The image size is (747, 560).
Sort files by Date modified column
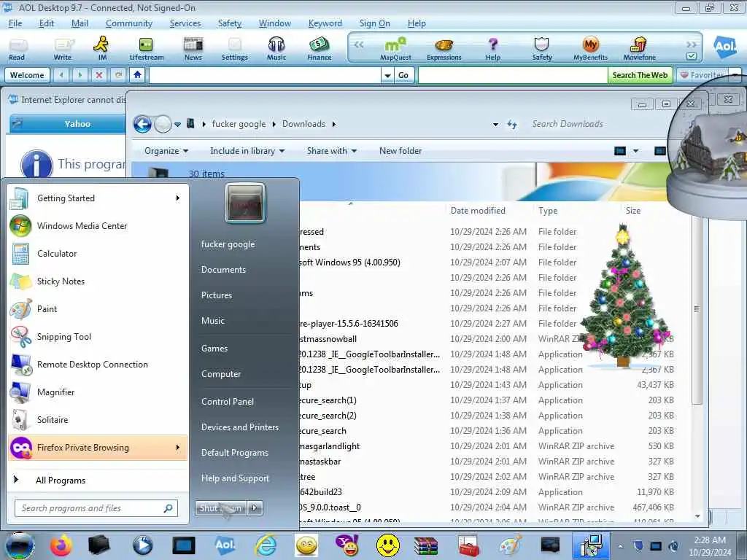[x=478, y=211]
